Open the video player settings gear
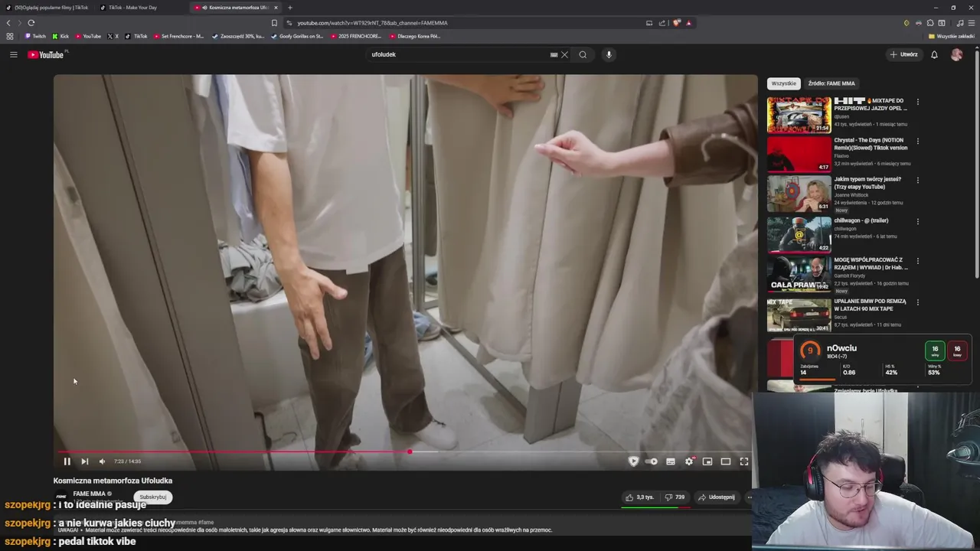Image resolution: width=980 pixels, height=551 pixels. click(x=689, y=461)
